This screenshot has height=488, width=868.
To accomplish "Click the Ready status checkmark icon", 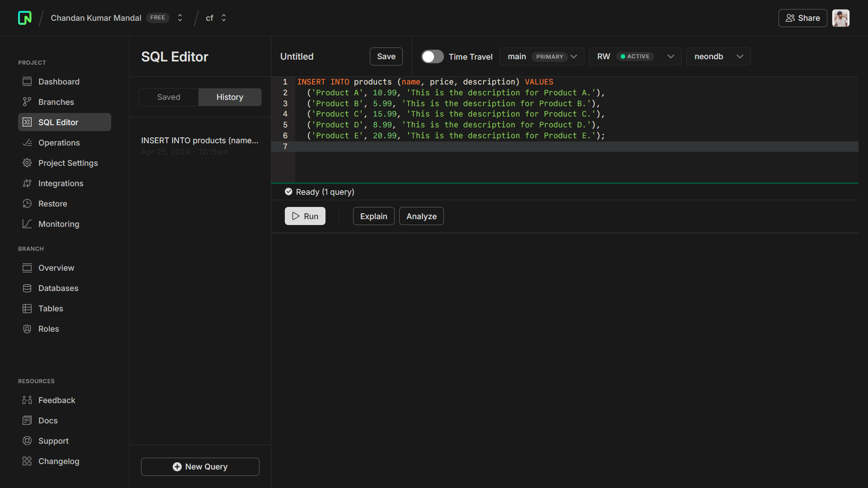I will coord(288,192).
